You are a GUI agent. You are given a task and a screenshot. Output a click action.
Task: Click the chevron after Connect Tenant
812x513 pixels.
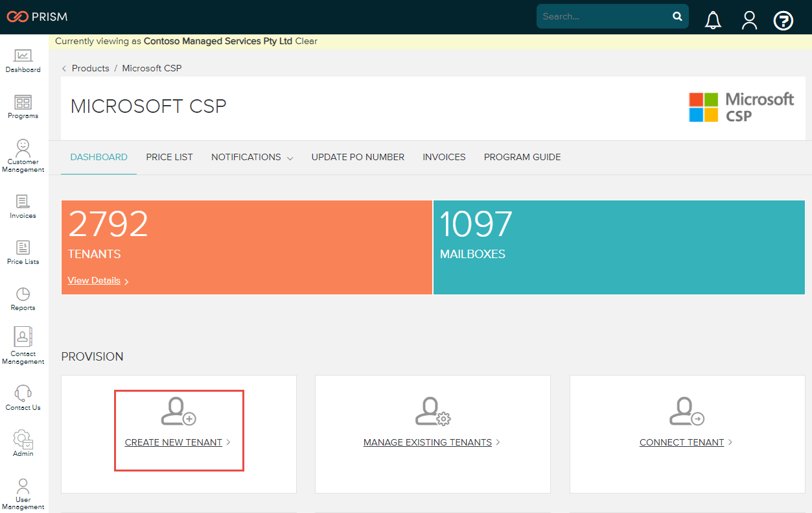coord(730,442)
